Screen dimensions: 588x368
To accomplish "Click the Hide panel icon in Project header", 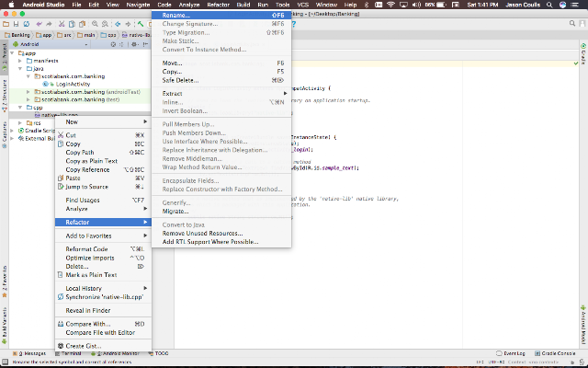I will coord(145,44).
